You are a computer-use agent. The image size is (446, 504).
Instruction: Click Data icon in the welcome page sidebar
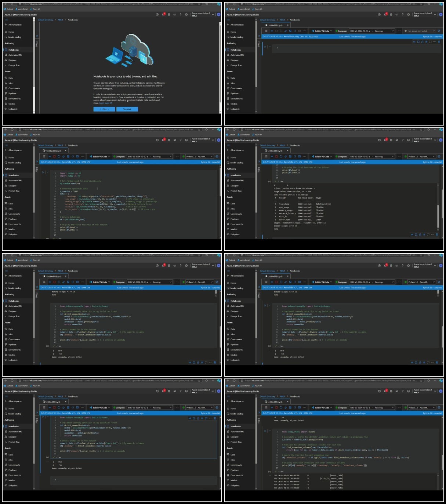pyautogui.click(x=6, y=78)
